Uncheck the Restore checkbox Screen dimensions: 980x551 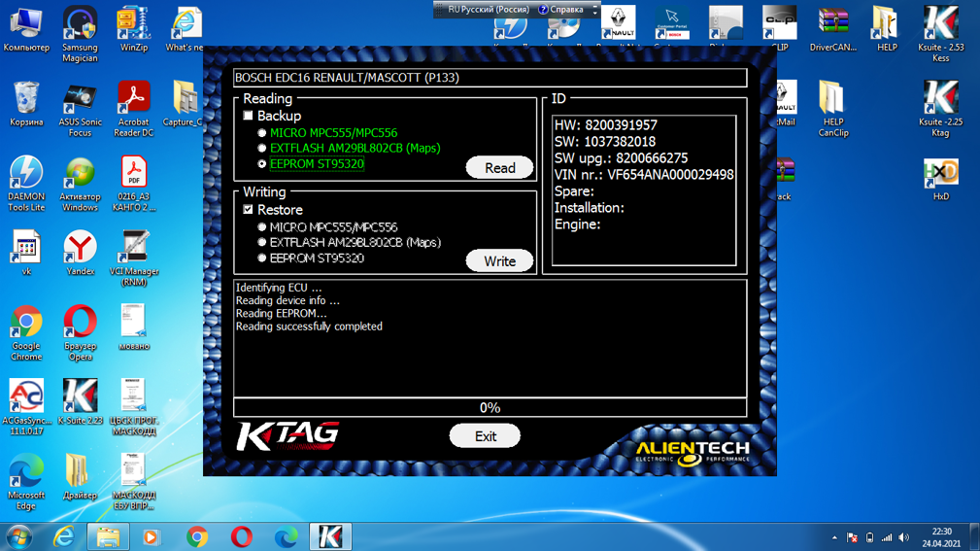(248, 210)
